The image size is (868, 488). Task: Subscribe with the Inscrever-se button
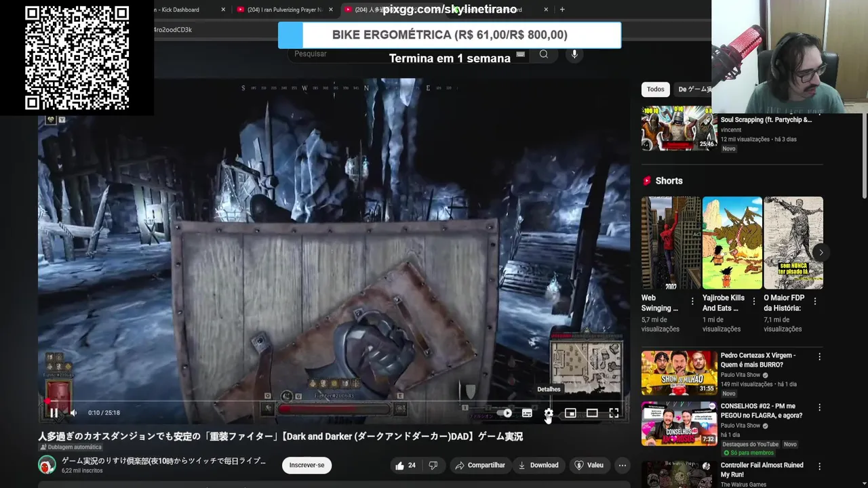click(x=307, y=465)
